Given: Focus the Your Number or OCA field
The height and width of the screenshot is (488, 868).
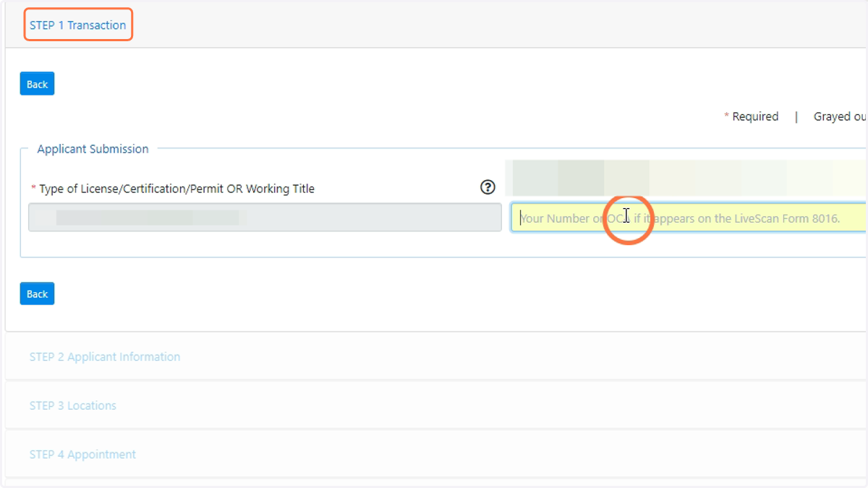Looking at the screenshot, I should (689, 217).
